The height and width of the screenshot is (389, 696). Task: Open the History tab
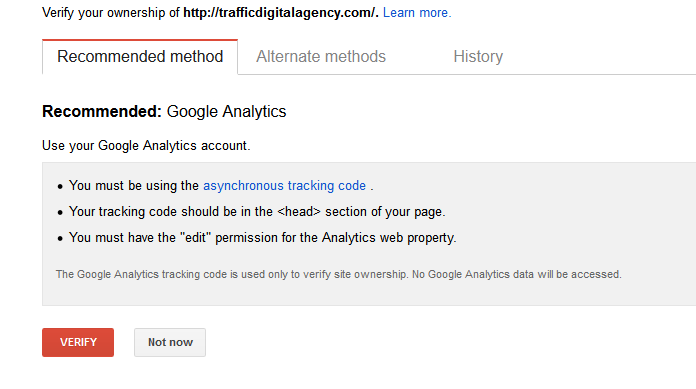pos(478,56)
